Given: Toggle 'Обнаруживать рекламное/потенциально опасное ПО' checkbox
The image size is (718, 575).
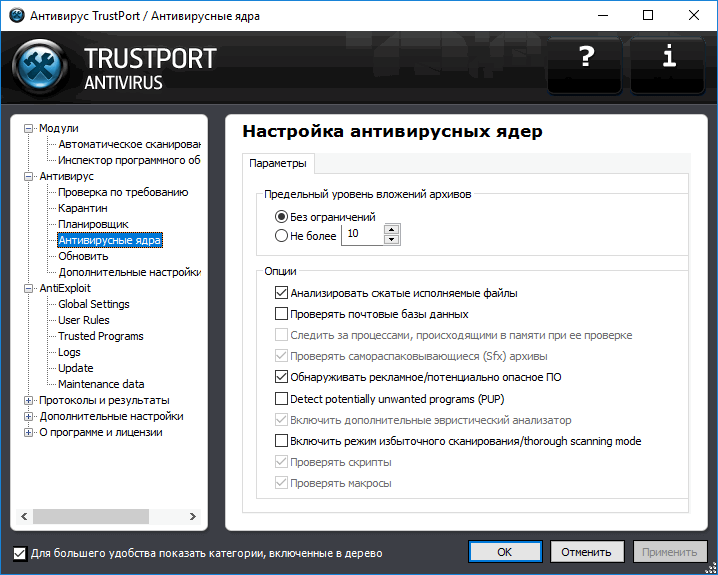Looking at the screenshot, I should pyautogui.click(x=281, y=377).
